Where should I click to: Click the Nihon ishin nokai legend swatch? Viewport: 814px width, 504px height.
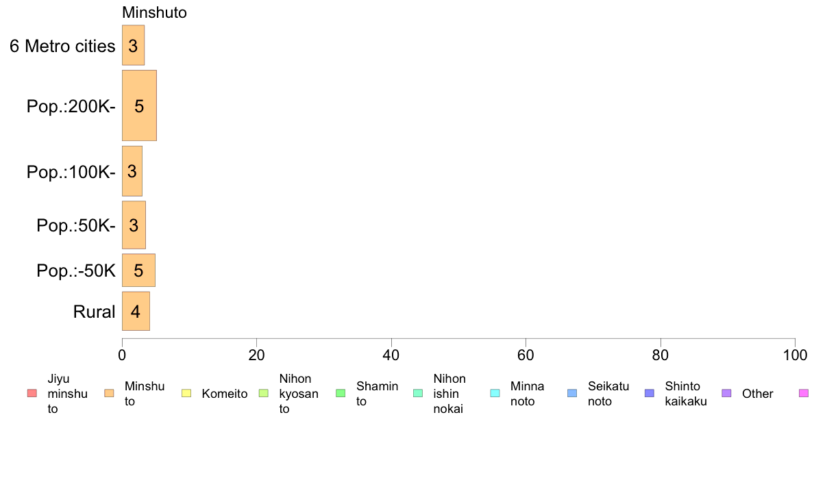point(418,394)
